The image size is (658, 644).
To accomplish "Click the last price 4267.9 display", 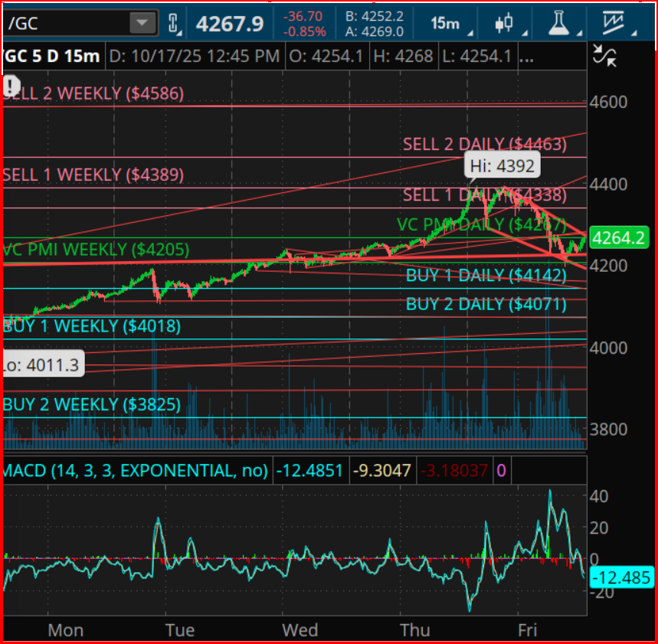I will 229,24.
